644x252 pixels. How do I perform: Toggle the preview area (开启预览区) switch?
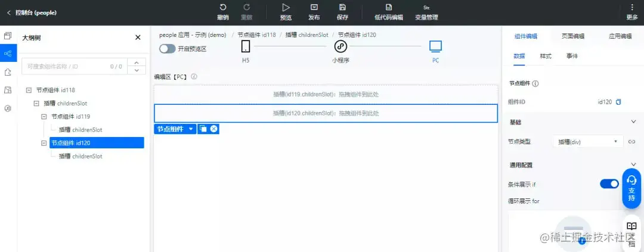[x=167, y=49]
